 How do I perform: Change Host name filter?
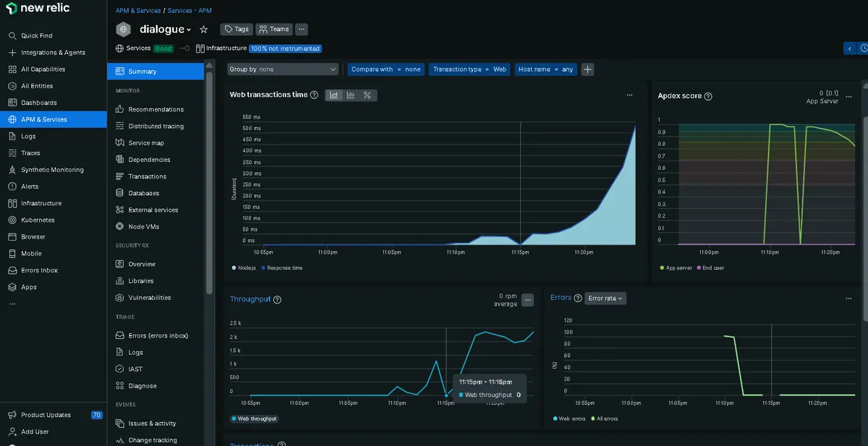tap(546, 69)
